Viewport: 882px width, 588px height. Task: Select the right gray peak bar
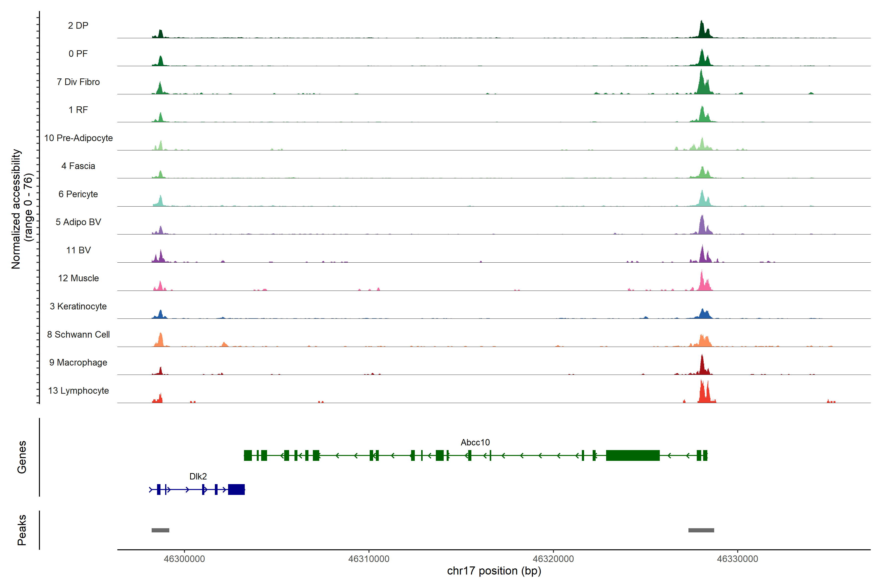(x=701, y=530)
